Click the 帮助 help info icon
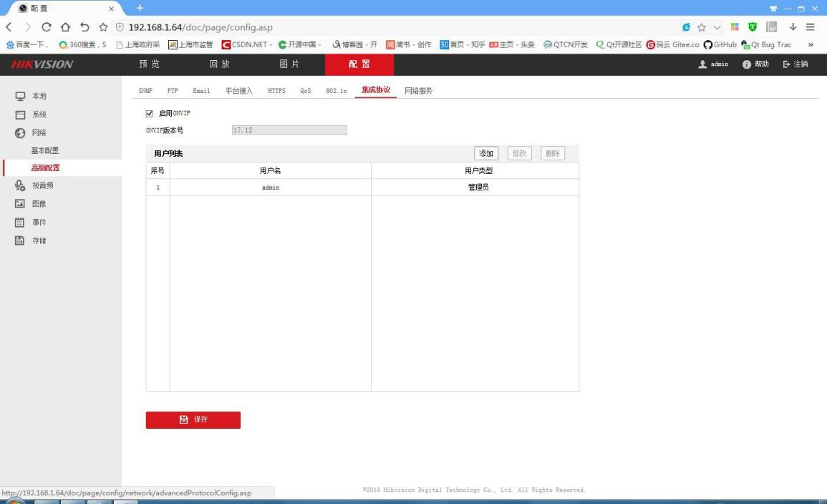 pos(748,64)
